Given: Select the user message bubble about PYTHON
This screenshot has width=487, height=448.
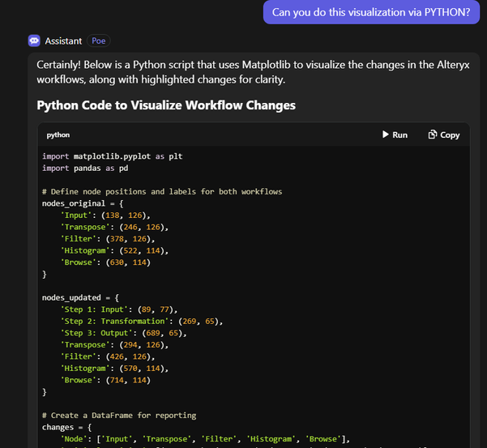Looking at the screenshot, I should tap(371, 12).
